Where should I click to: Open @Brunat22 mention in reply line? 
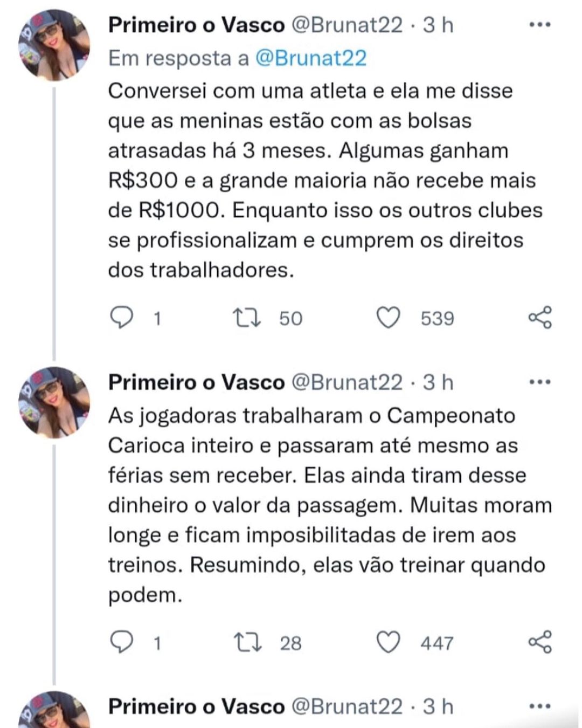click(x=310, y=58)
